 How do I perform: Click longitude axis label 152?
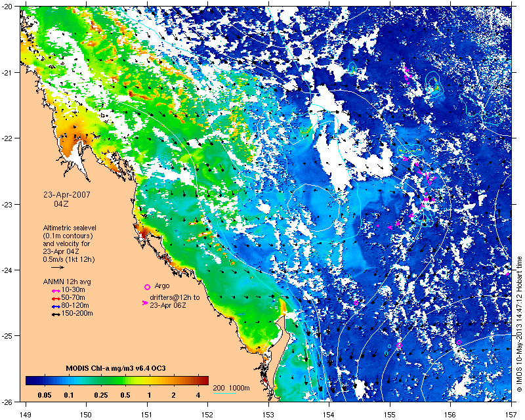208,415
